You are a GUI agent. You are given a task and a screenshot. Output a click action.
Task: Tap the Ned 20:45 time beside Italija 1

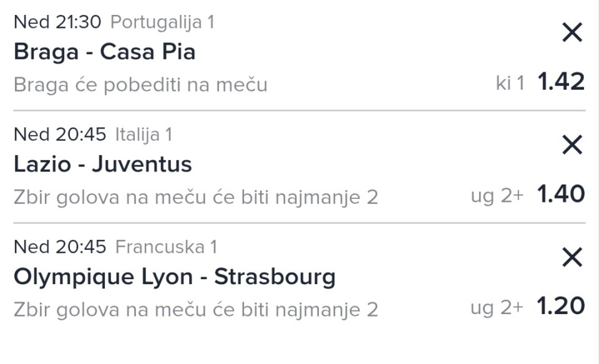point(60,135)
